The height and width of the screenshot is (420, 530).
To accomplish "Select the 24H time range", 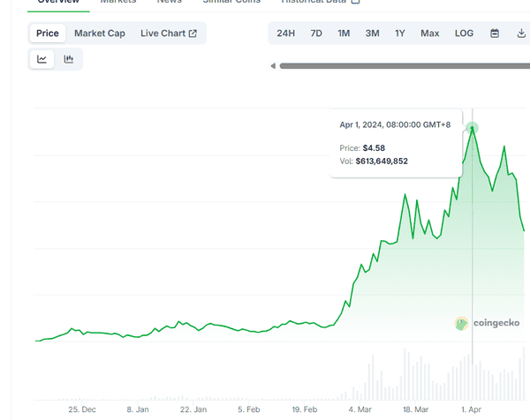I will [286, 34].
